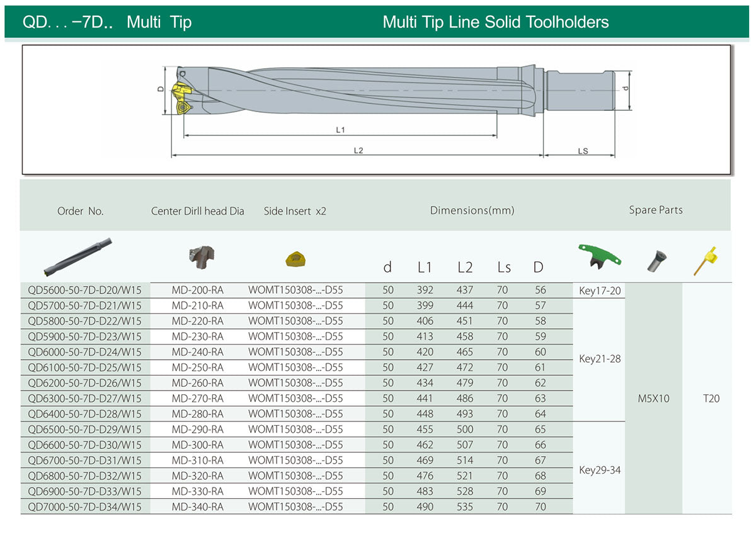This screenshot has height=536, width=756.
Task: Click the L1 dimension label in diagram
Action: [x=340, y=130]
